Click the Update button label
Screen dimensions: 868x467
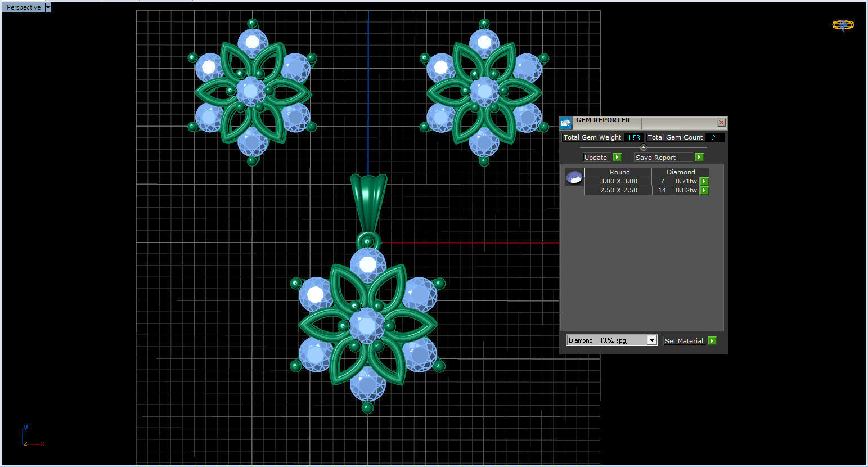click(x=597, y=158)
